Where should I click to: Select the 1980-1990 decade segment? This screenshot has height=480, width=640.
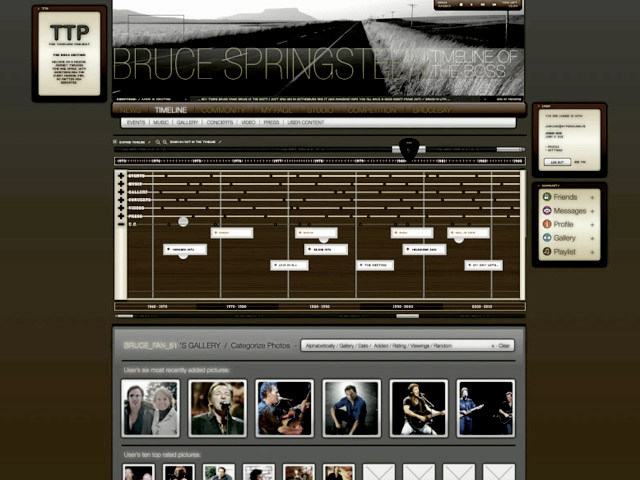(x=320, y=307)
